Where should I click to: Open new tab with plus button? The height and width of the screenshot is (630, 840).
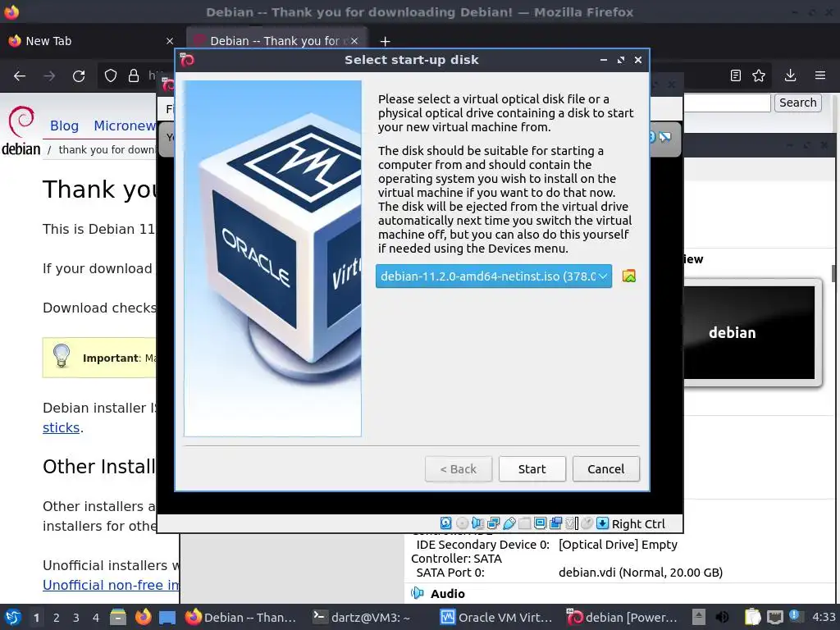(385, 41)
